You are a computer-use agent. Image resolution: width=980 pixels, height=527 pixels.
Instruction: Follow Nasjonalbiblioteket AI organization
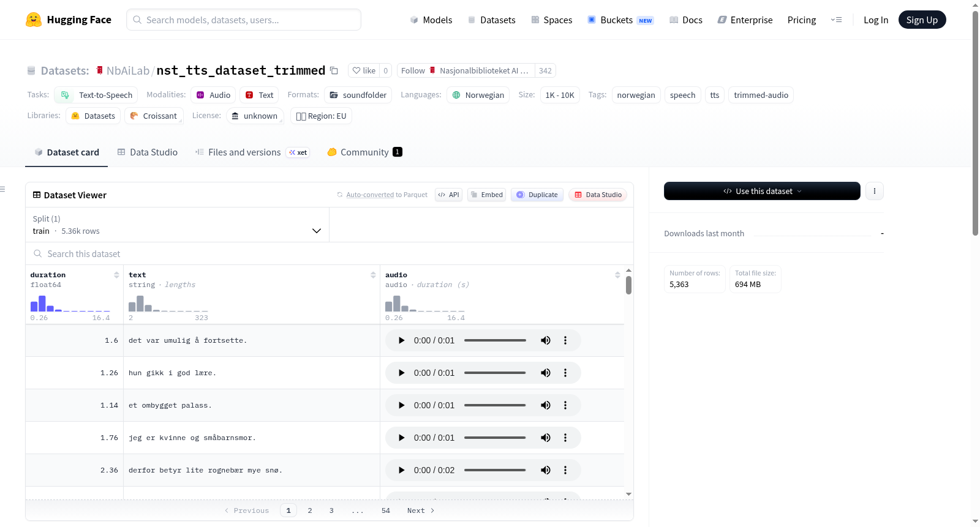coord(466,70)
